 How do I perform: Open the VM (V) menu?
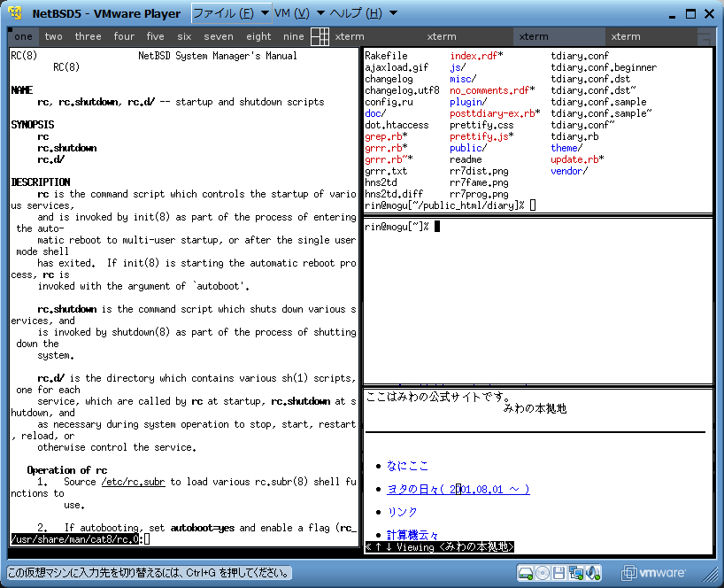pyautogui.click(x=292, y=13)
